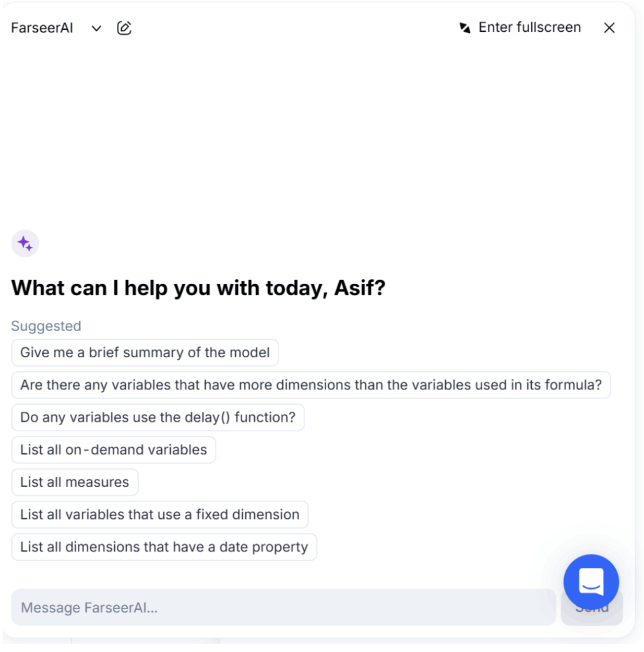Click the new chat compose icon
Viewport: 644px width, 652px height.
pyautogui.click(x=124, y=28)
